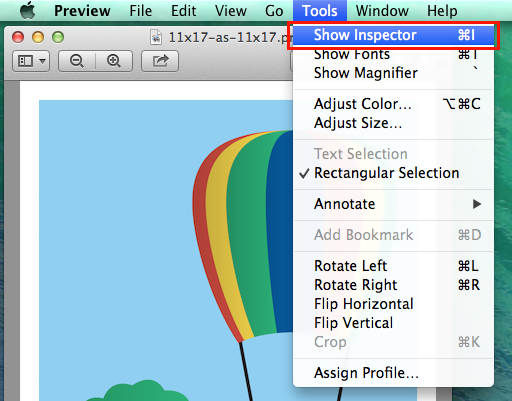This screenshot has width=512, height=401.
Task: Choose Show Magnifier menu item
Action: (394, 73)
